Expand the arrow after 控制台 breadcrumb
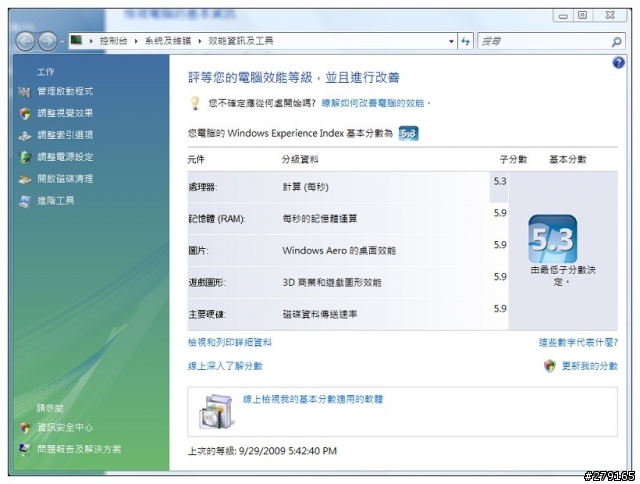Image resolution: width=640 pixels, height=484 pixels. [136, 41]
